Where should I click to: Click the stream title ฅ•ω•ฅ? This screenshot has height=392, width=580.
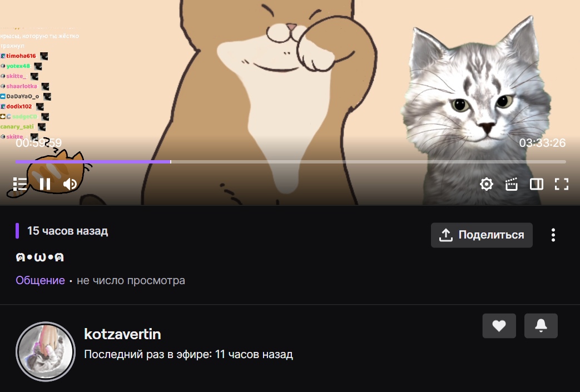point(39,257)
